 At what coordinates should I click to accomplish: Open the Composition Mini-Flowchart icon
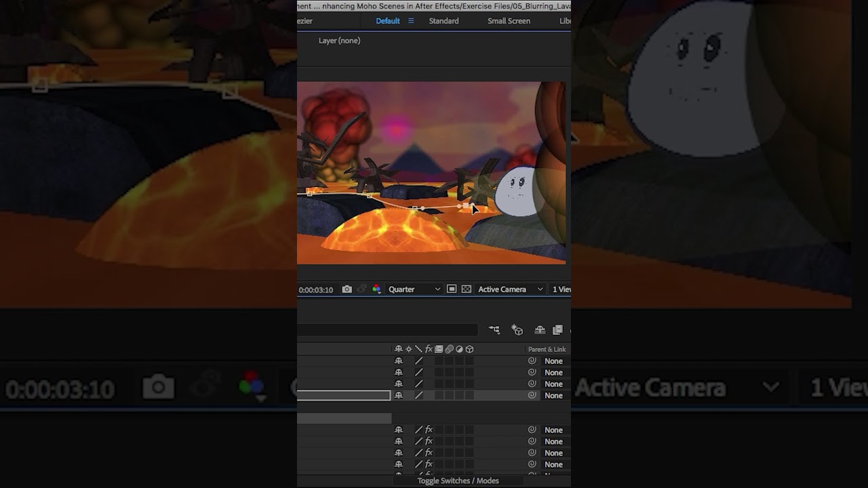coord(494,330)
